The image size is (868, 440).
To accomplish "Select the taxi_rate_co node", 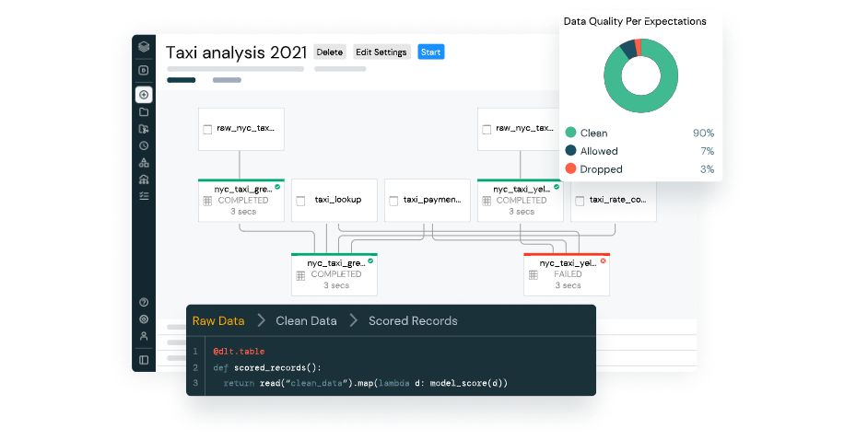I will tap(614, 200).
